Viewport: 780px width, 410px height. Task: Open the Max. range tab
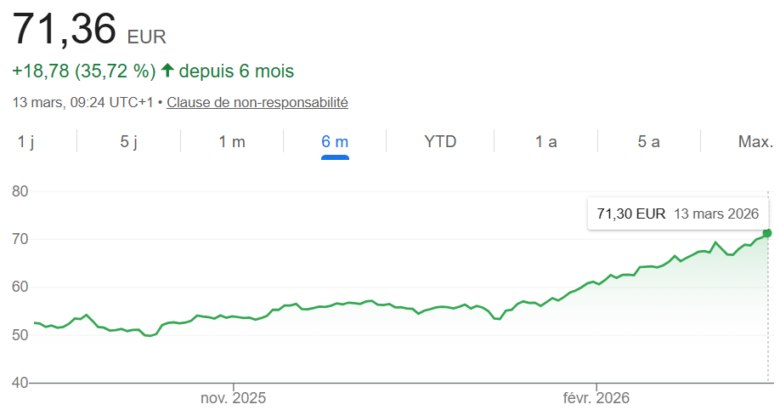[x=755, y=142]
